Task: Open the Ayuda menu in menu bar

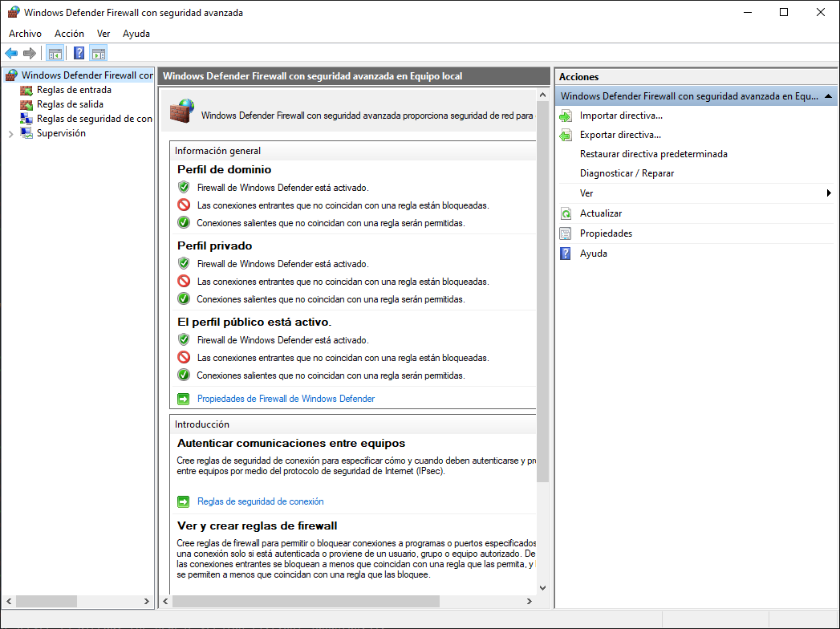Action: point(136,33)
